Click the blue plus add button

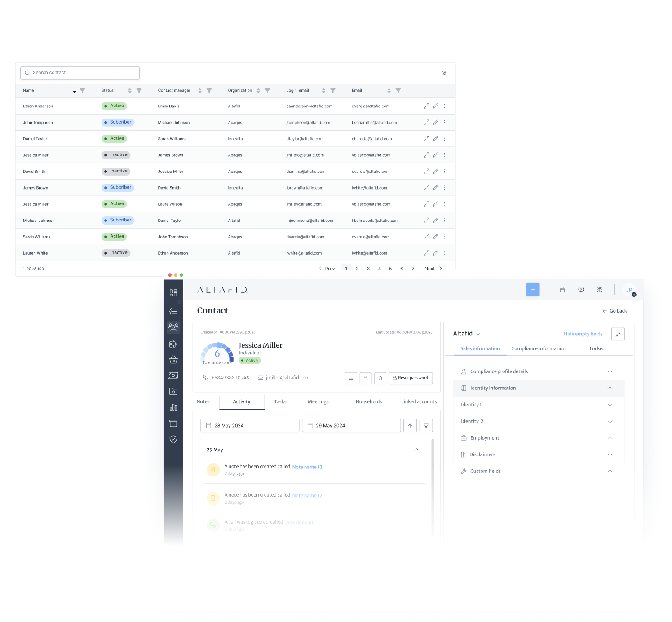point(533,290)
